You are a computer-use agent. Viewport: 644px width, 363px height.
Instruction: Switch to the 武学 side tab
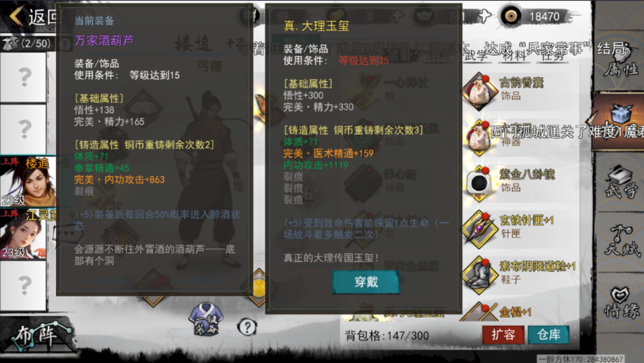(x=621, y=182)
